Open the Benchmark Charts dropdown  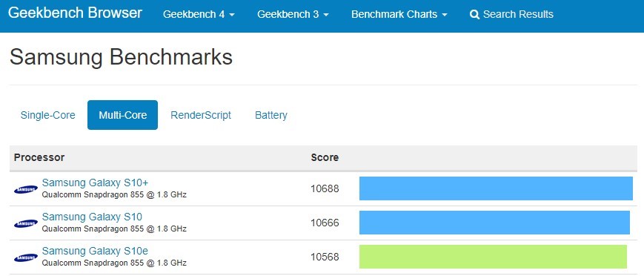tap(399, 14)
